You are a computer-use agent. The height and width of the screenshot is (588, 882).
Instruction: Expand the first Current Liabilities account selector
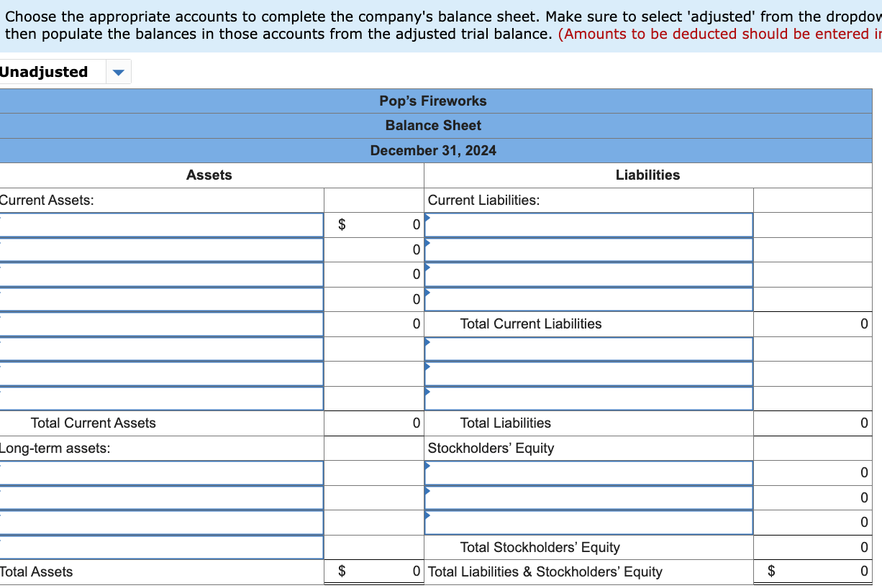point(588,224)
